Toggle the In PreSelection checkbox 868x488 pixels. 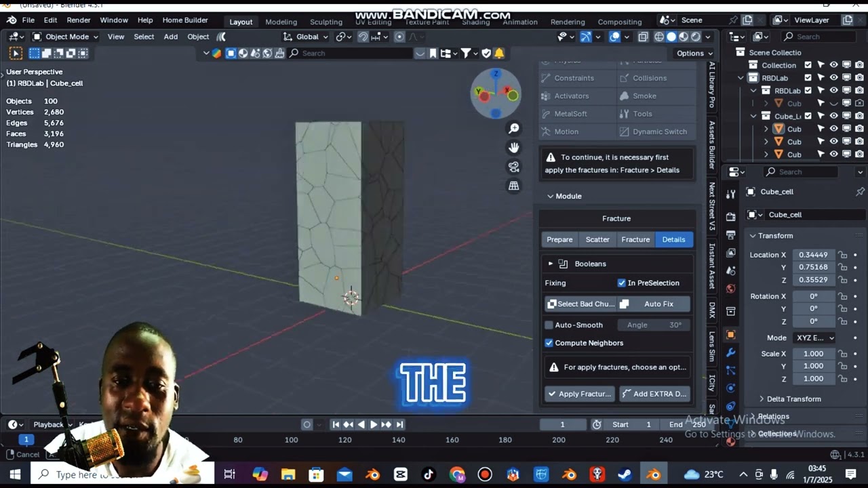tap(622, 283)
